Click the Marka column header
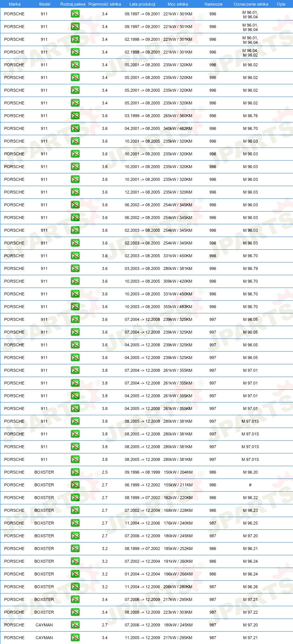This screenshot has width=293, height=644. (x=15, y=4)
